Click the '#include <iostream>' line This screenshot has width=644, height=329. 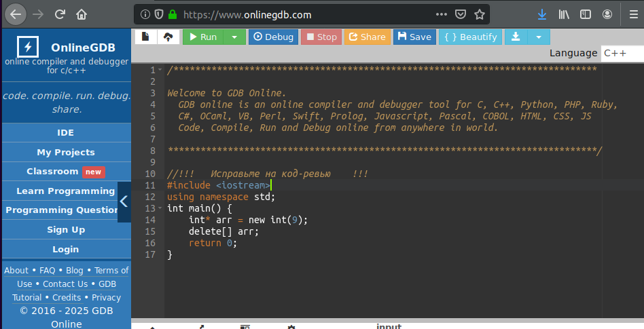219,185
